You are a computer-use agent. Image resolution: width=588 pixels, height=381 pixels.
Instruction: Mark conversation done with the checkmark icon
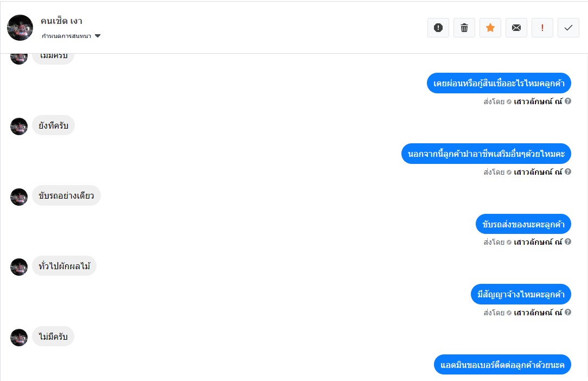[x=568, y=28]
